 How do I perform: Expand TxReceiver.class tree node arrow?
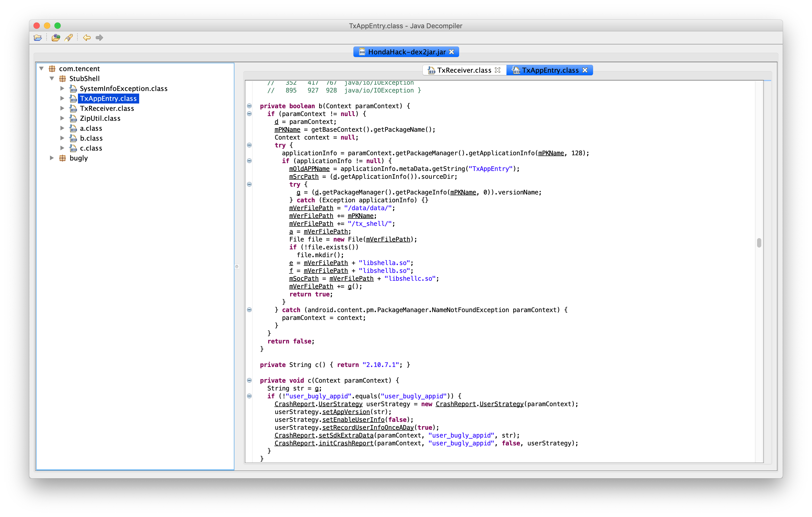click(62, 108)
